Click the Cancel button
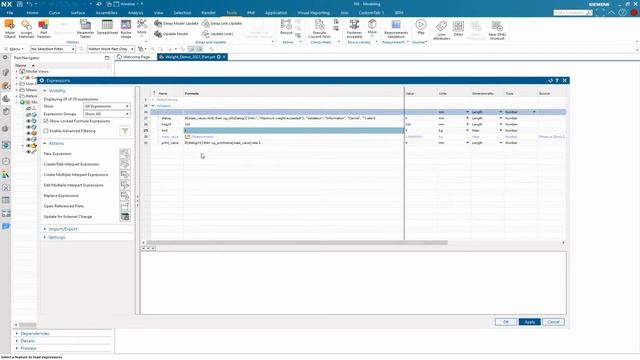This screenshot has height=360, width=640. (x=553, y=322)
